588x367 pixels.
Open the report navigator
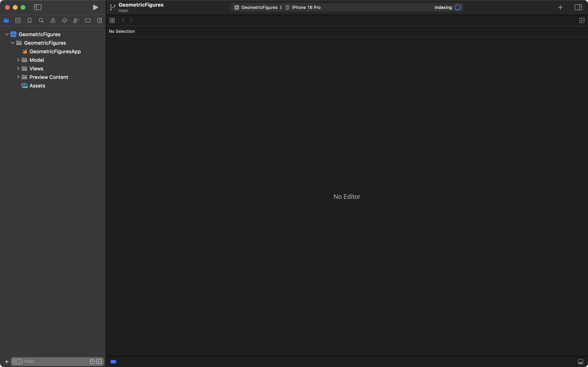click(99, 21)
